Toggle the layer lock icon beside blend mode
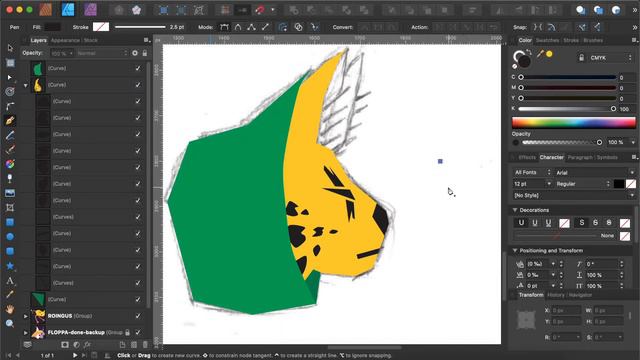Viewport: 640px width, 360px height. click(x=144, y=53)
